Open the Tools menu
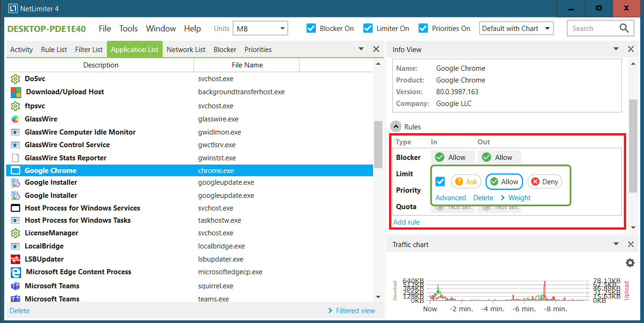This screenshot has height=323, width=644. point(128,29)
